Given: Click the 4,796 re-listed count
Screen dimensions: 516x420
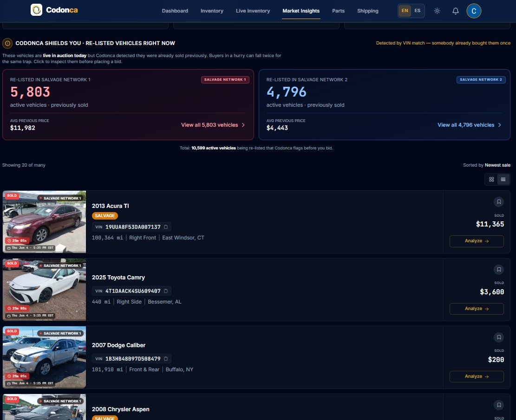Looking at the screenshot, I should tap(286, 92).
